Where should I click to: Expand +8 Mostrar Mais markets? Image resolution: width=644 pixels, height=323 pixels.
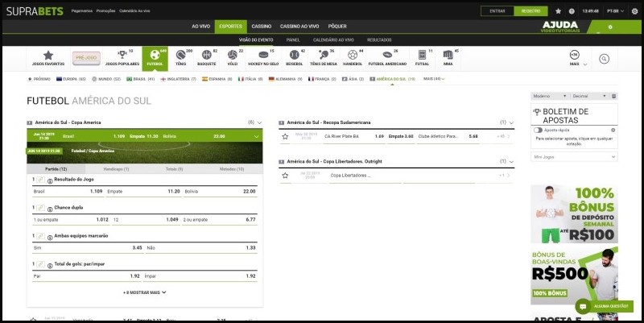tap(145, 292)
